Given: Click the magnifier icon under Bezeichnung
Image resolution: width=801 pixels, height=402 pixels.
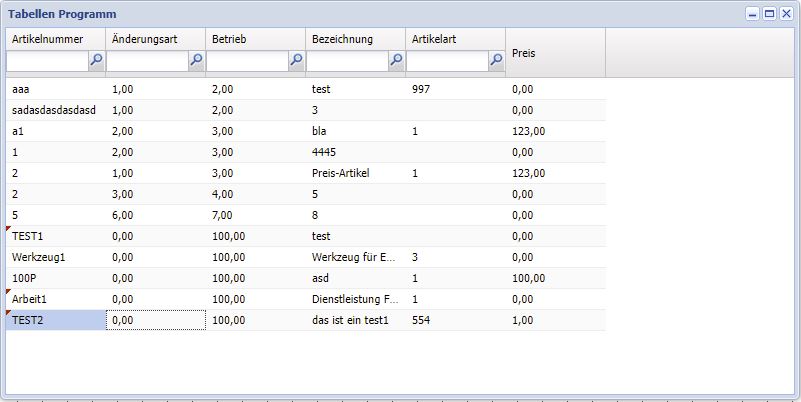Looking at the screenshot, I should tap(396, 61).
